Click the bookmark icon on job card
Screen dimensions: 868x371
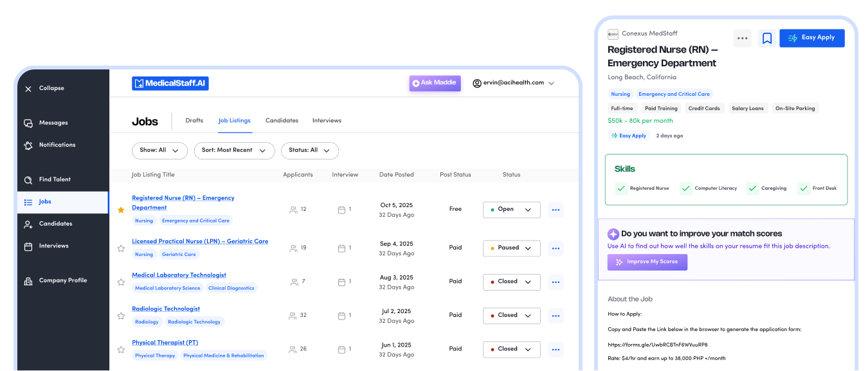766,39
